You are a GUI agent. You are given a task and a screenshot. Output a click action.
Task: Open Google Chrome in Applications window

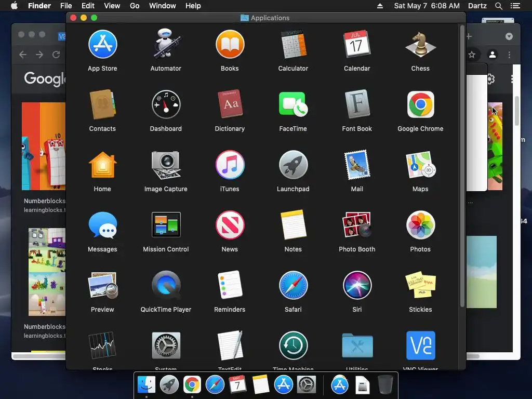pos(420,104)
